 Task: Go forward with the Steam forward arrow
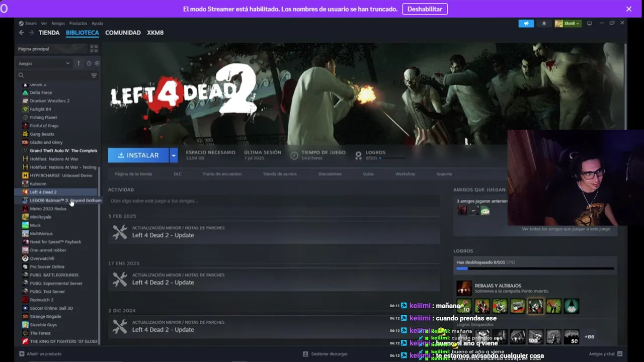pos(31,33)
